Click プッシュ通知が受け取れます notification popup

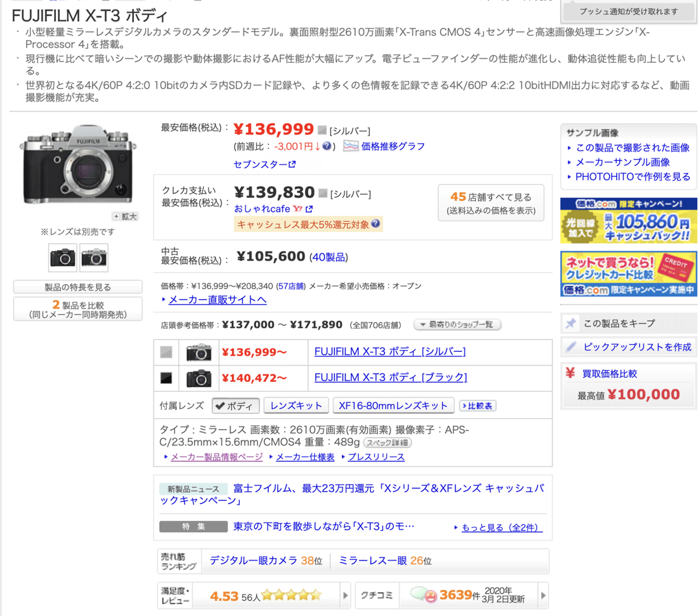629,11
